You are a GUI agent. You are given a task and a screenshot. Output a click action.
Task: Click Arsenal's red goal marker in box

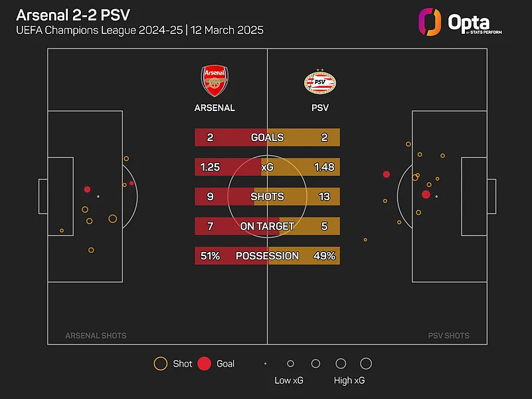[x=87, y=190]
